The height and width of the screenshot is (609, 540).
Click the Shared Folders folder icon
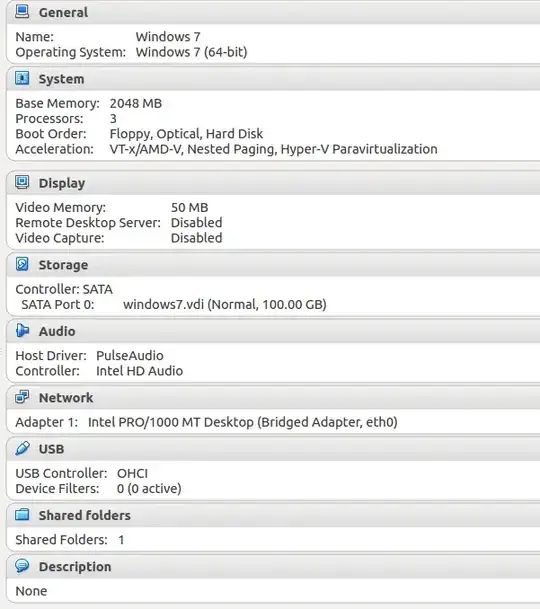click(22, 515)
